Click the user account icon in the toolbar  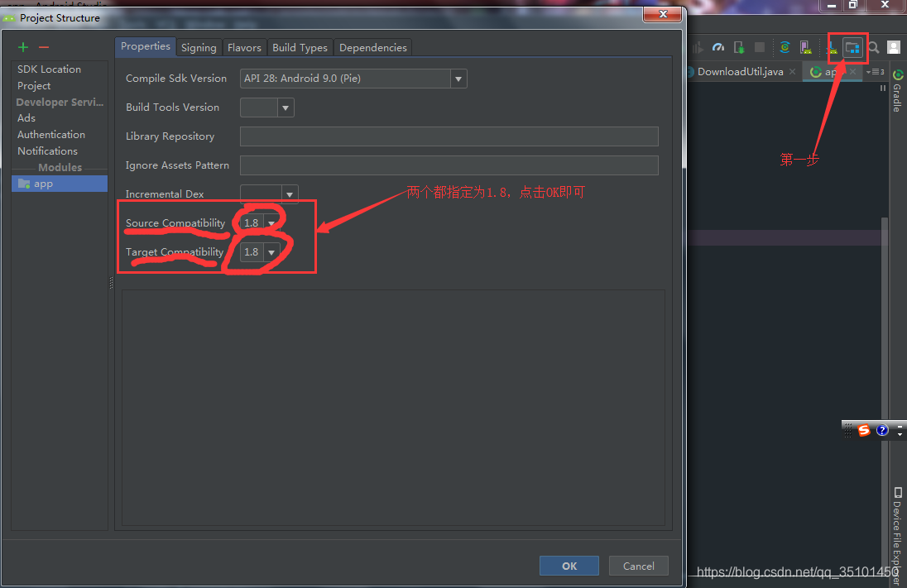(894, 47)
